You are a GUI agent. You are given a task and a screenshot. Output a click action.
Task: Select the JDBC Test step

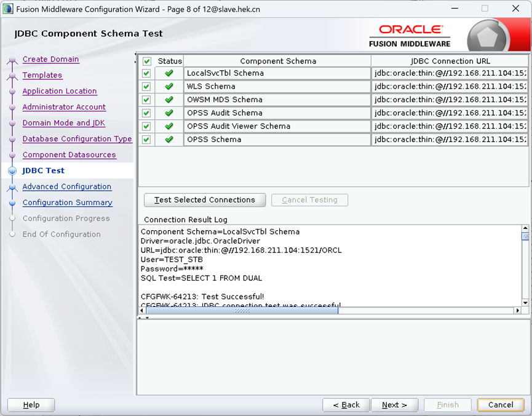tap(44, 170)
